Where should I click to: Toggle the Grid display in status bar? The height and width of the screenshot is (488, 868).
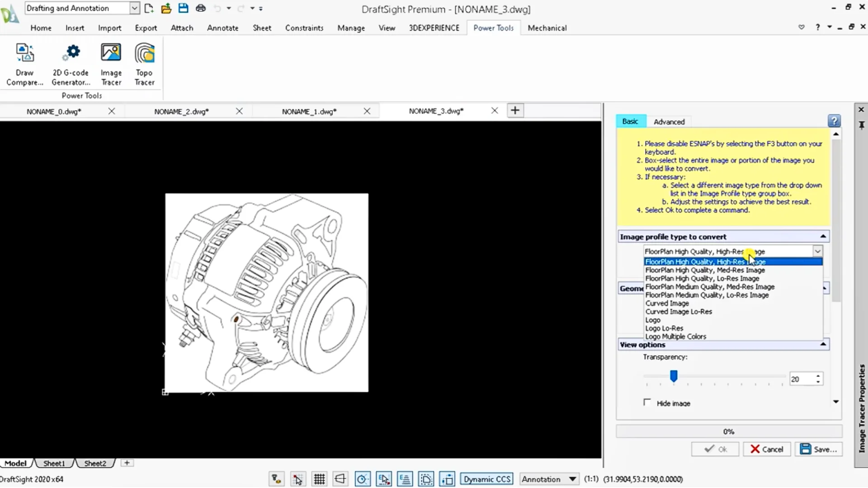pyautogui.click(x=320, y=479)
